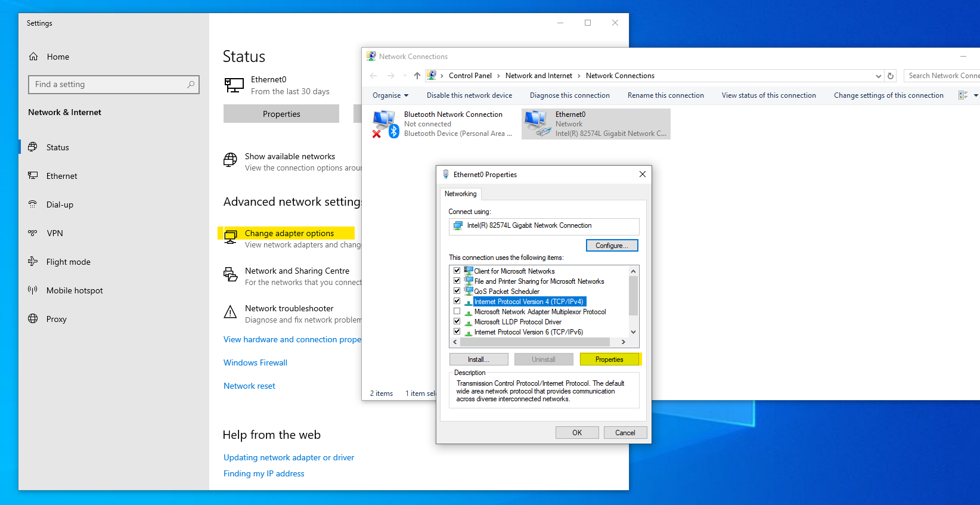Click Properties button in Ethernet0 Properties dialog
The image size is (980, 505).
(x=609, y=360)
